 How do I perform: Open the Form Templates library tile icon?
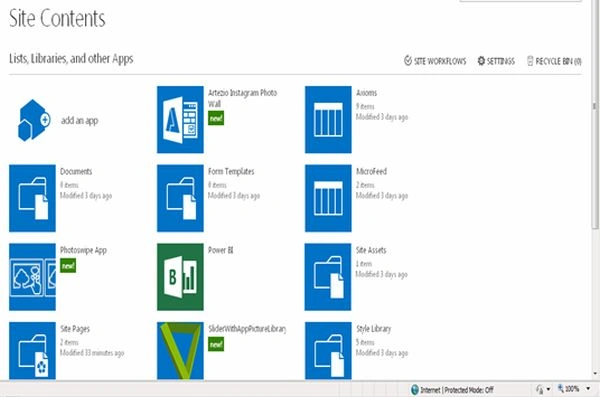click(180, 198)
